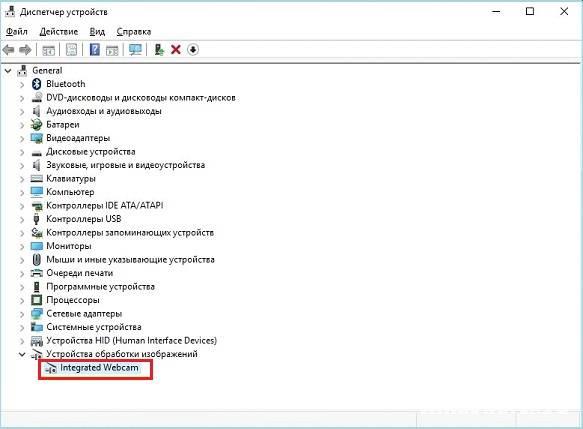This screenshot has height=429, width=583.
Task: Click the green update driver icon
Action: tap(159, 49)
